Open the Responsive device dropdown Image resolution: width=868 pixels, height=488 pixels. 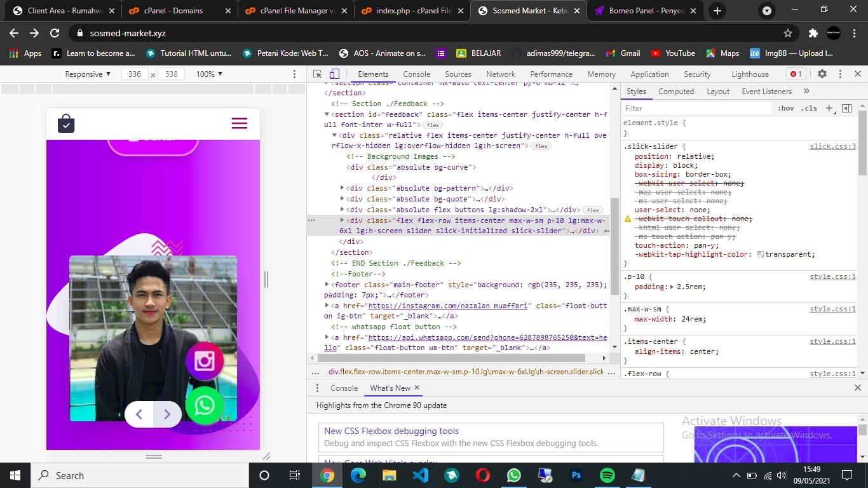click(88, 74)
